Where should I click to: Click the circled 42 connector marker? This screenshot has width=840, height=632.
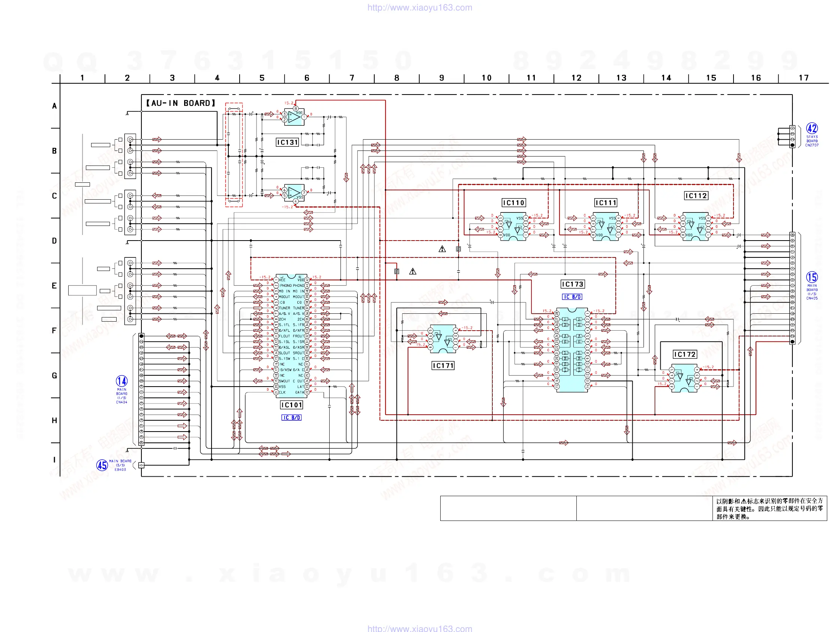tap(811, 128)
